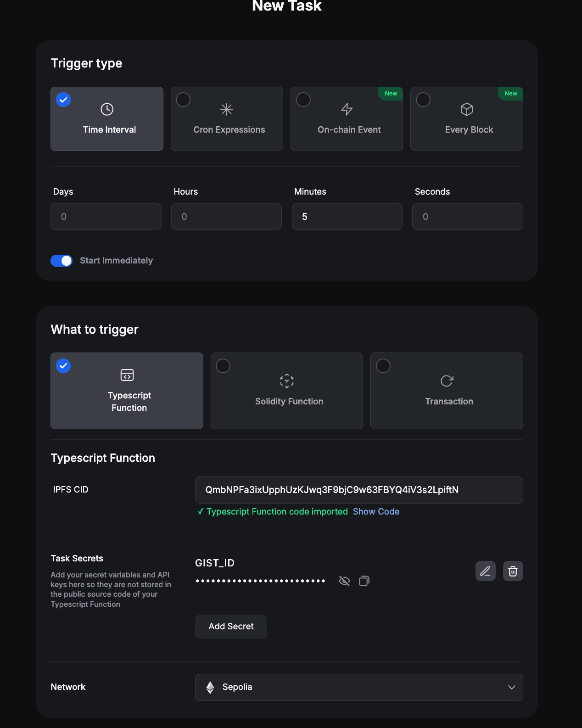
Task: Select the Time Interval clock icon
Action: click(107, 109)
